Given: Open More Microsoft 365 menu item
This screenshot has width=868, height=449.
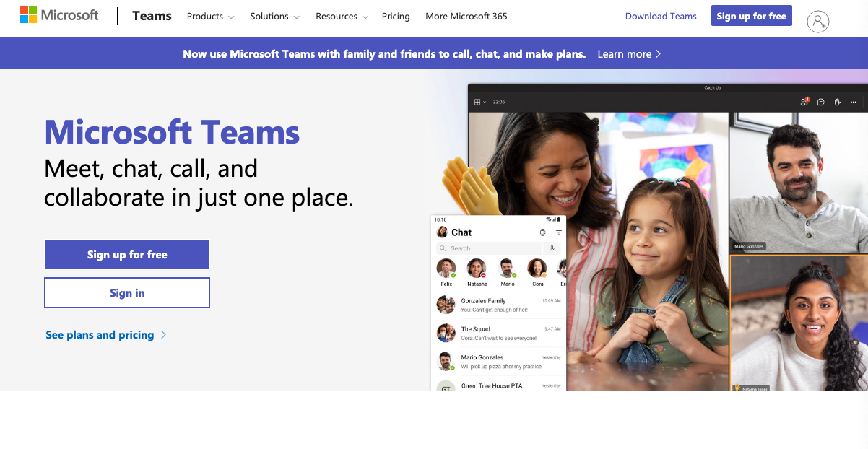Looking at the screenshot, I should (x=466, y=17).
